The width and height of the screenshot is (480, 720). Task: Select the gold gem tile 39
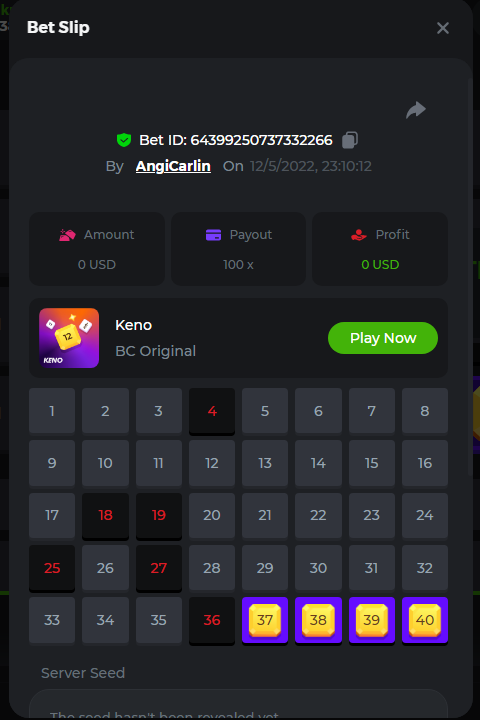[x=372, y=620]
